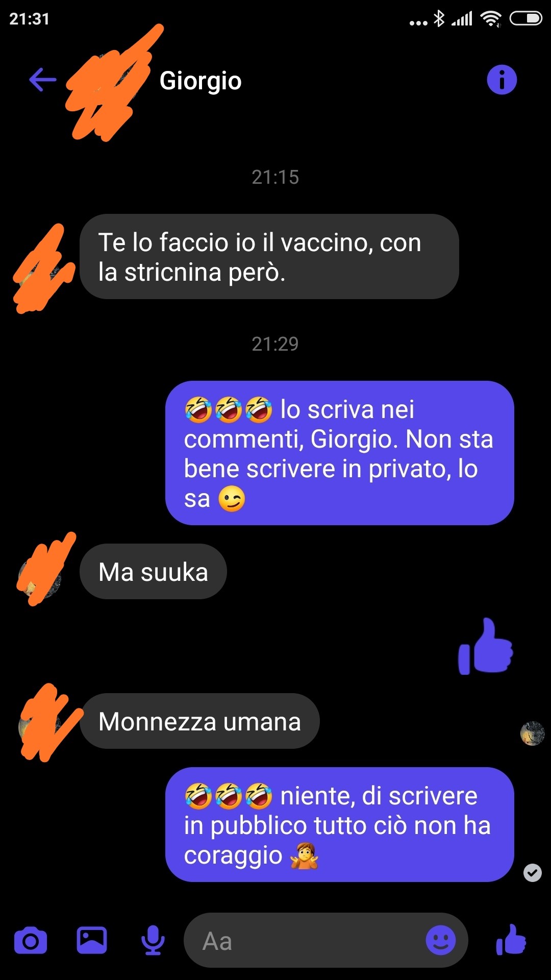Tap the 21:29 timestamp label
The image size is (551, 980).
pyautogui.click(x=275, y=344)
